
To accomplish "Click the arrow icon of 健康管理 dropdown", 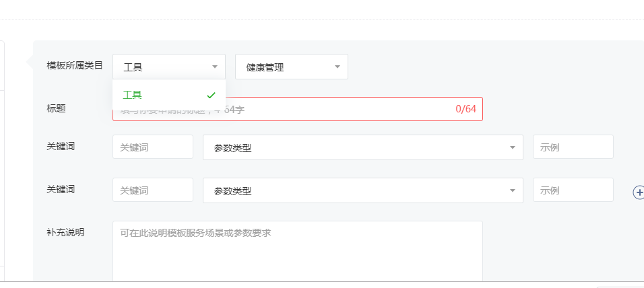I will tap(337, 67).
